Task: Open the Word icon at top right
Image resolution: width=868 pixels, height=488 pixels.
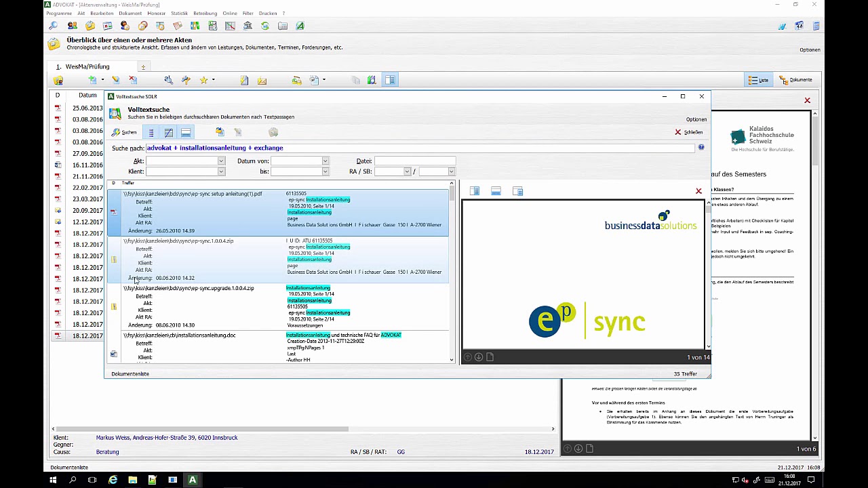Action: (782, 26)
